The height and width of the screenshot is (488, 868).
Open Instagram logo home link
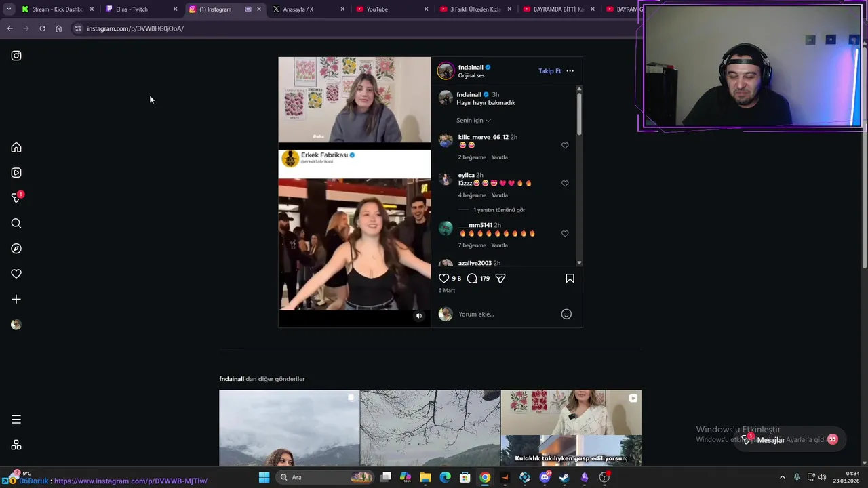pos(16,56)
